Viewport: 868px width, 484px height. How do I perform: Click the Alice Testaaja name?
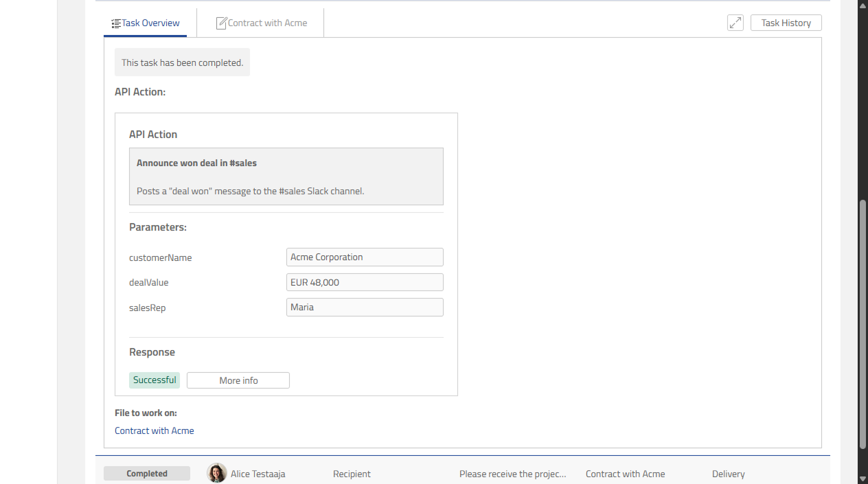258,474
